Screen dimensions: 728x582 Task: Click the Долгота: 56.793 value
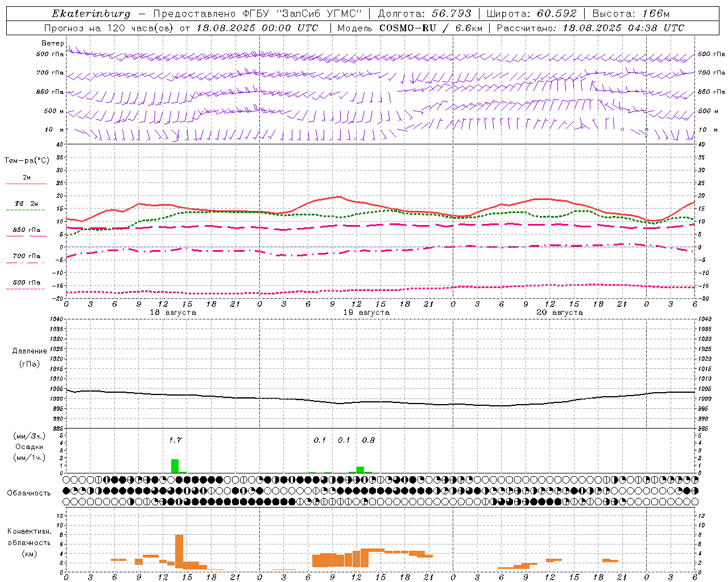[424, 14]
